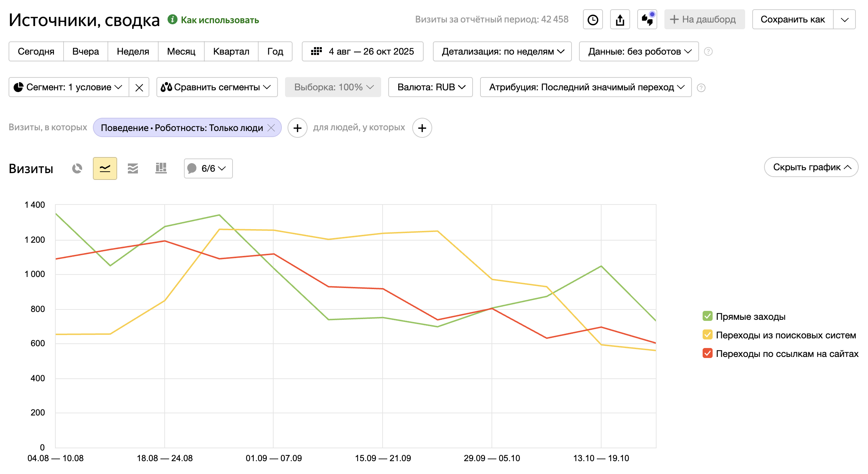Remove the segment with the X icon

[139, 87]
